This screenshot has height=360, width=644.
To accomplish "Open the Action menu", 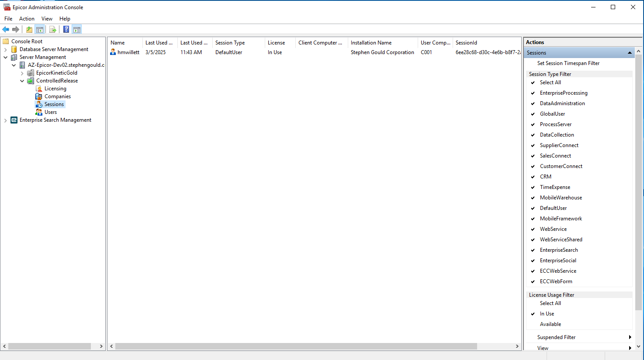I will click(x=27, y=19).
